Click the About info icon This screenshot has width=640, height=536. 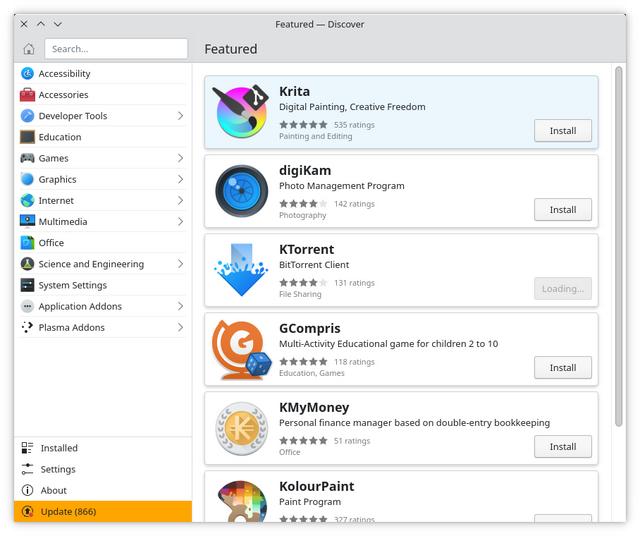[x=27, y=490]
